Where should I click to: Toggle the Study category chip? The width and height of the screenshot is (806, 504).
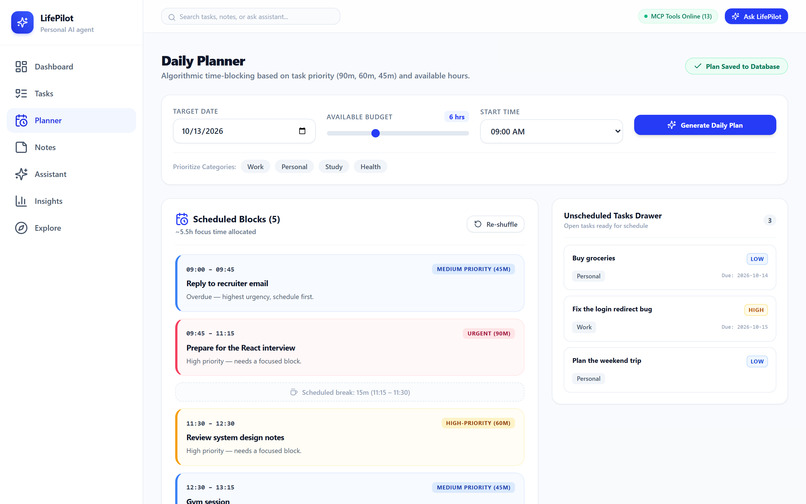click(x=334, y=167)
